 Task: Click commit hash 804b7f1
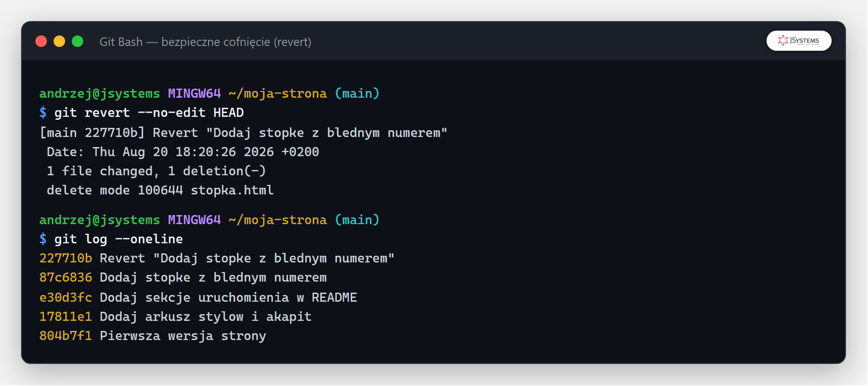(66, 336)
